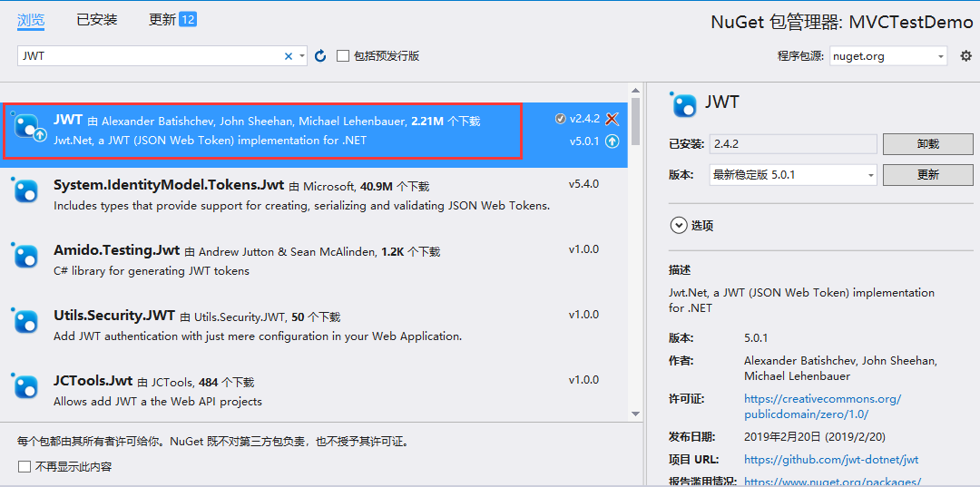
Task: Click the v5.4.0 version label
Action: (583, 184)
